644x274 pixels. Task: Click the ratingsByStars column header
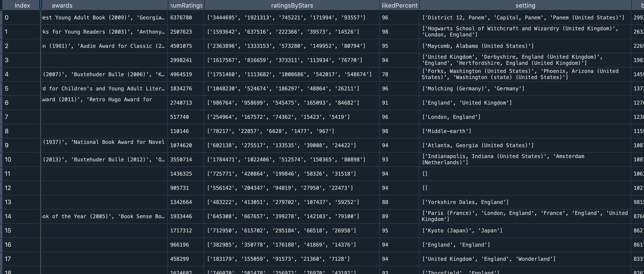click(x=292, y=5)
